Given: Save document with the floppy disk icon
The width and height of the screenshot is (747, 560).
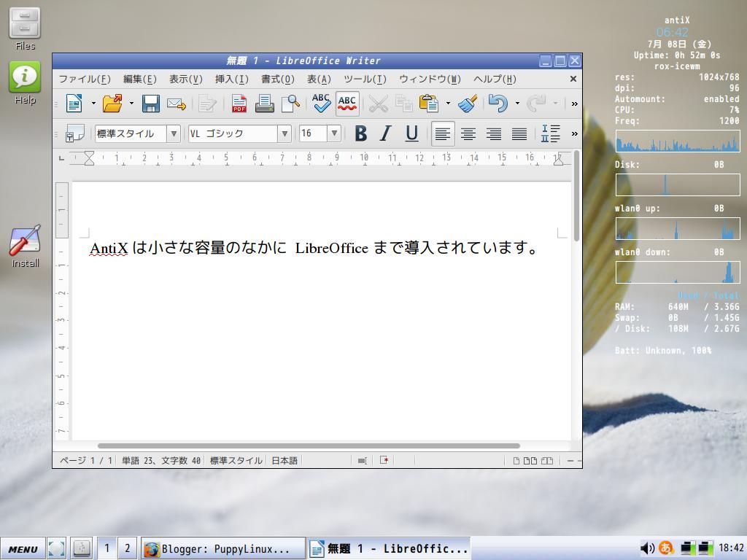Looking at the screenshot, I should 150,104.
